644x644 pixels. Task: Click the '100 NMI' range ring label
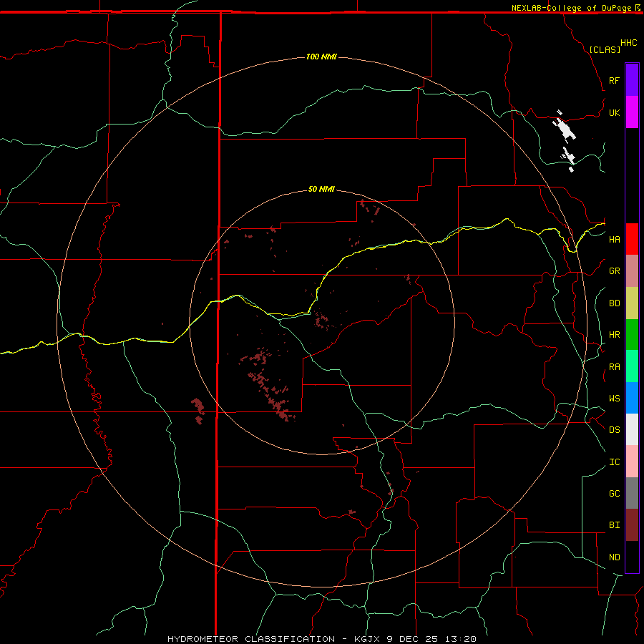pos(321,57)
